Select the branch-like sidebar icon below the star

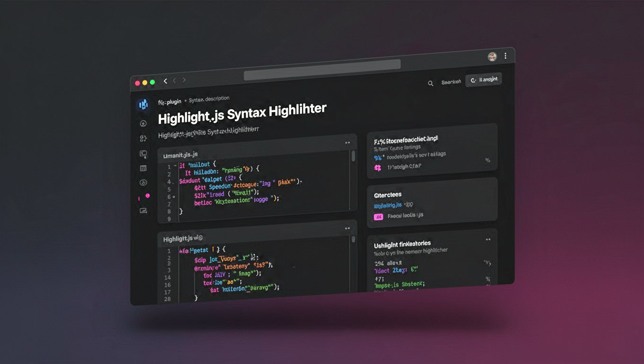[143, 139]
